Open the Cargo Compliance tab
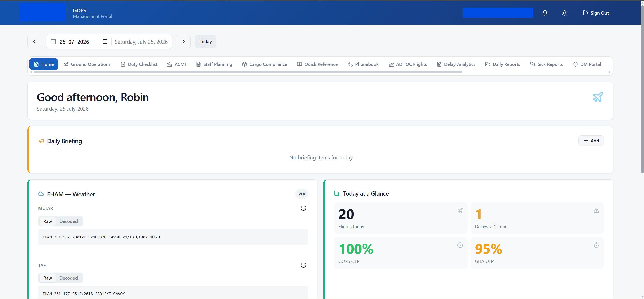Viewport: 644px width, 299px height. point(264,64)
